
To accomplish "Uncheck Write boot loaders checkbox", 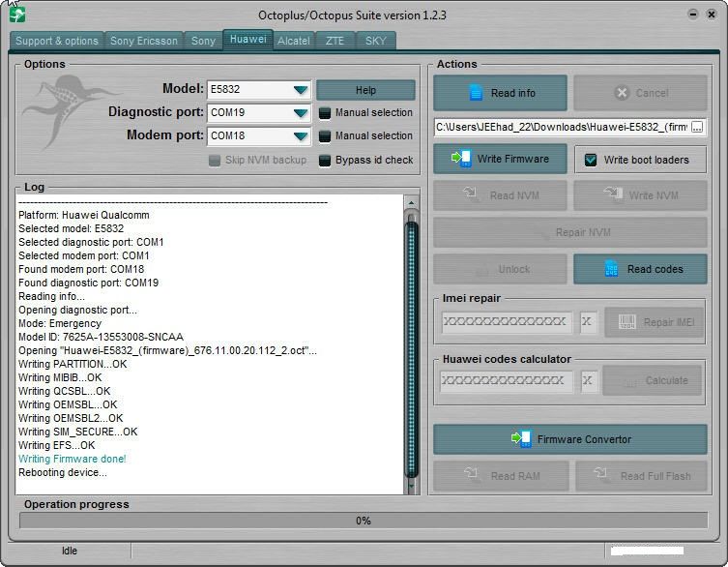I will (x=591, y=160).
